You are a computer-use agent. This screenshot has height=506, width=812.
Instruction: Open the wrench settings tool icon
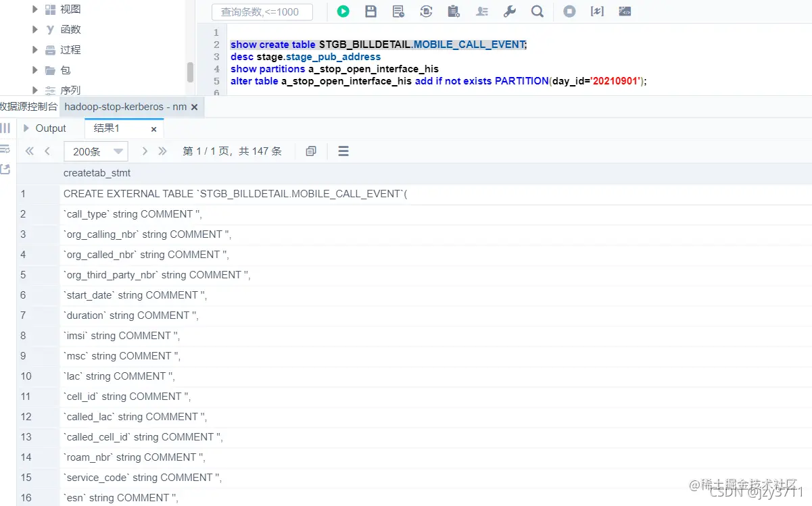click(510, 11)
